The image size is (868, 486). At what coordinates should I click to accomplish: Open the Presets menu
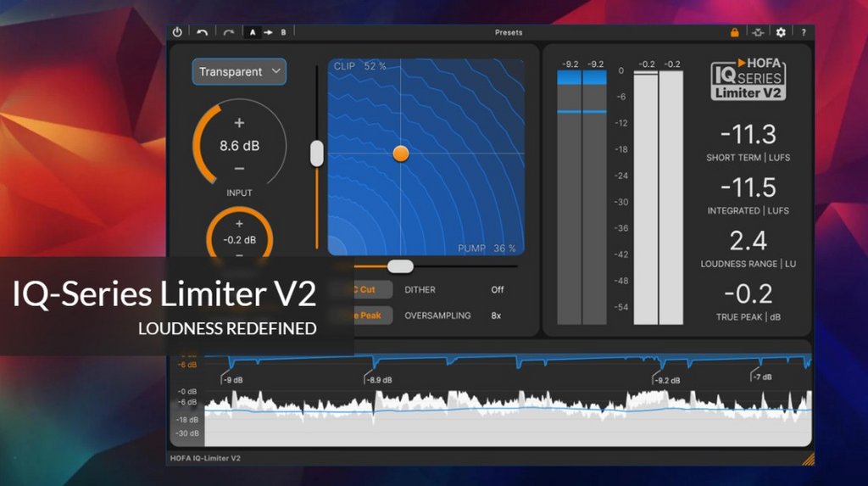click(x=509, y=33)
